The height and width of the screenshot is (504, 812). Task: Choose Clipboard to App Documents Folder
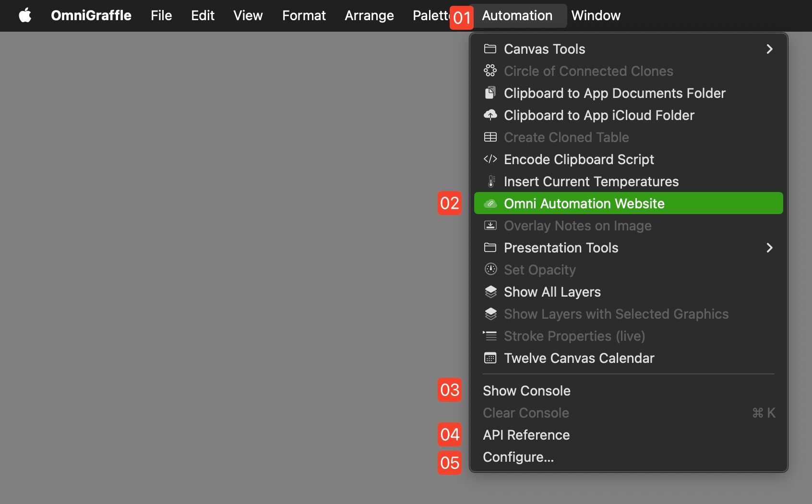coord(628,93)
